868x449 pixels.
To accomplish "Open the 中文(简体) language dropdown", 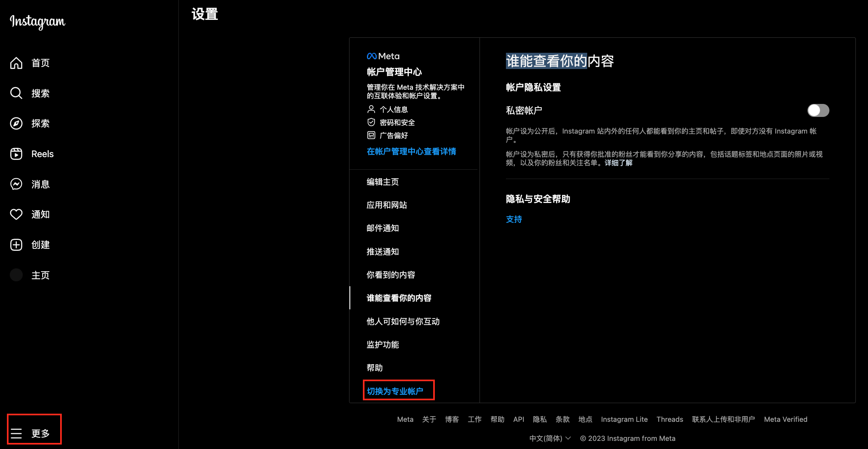I will pyautogui.click(x=550, y=438).
